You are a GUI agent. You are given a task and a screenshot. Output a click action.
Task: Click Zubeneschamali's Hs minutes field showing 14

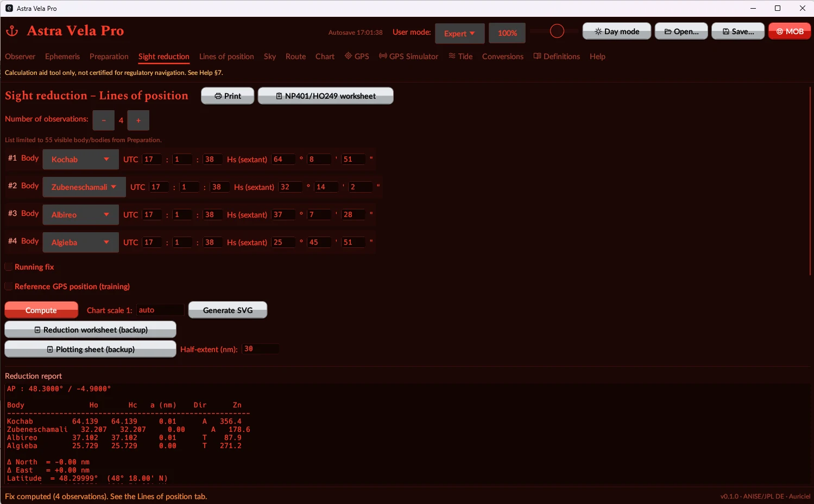click(x=326, y=187)
